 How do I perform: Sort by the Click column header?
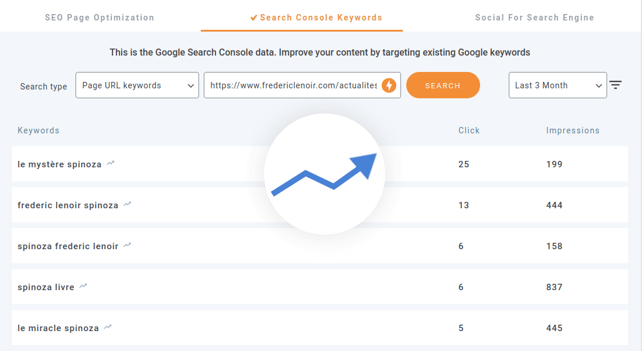[x=469, y=130]
